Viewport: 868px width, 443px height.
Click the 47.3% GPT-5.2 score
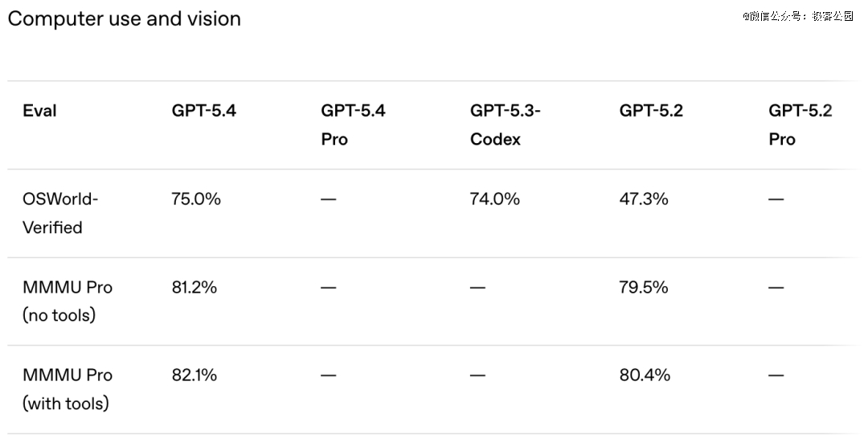643,199
